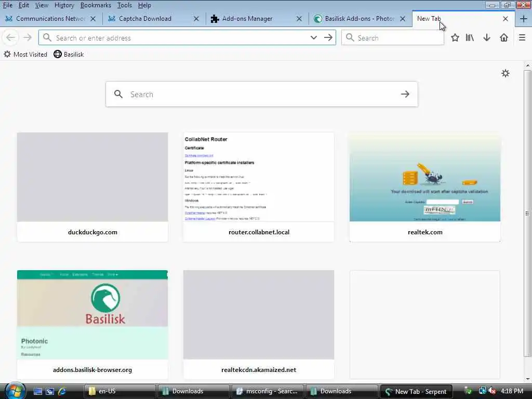Open the Basilisk bookmark
Image resolution: width=532 pixels, height=399 pixels.
point(69,54)
